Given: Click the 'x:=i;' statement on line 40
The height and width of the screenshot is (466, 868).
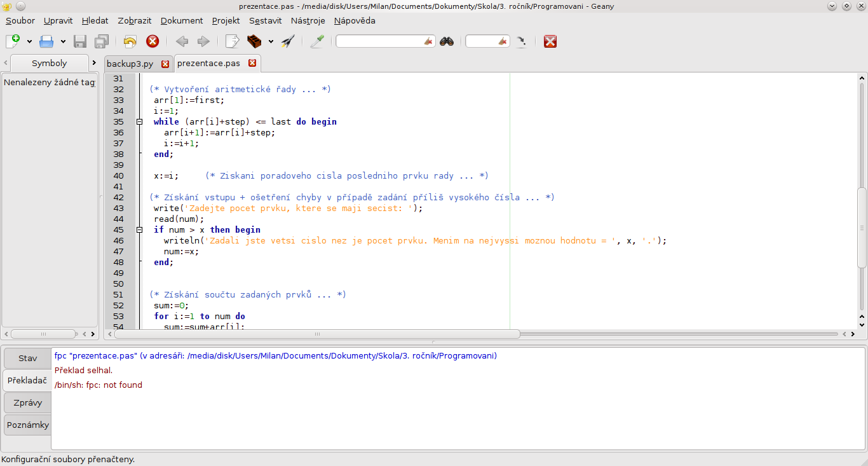Looking at the screenshot, I should click(x=166, y=175).
